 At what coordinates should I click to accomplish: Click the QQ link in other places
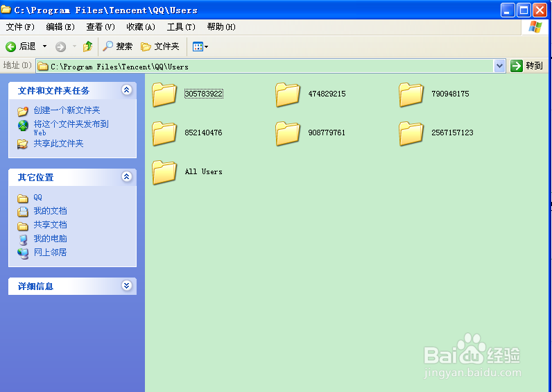(x=37, y=197)
